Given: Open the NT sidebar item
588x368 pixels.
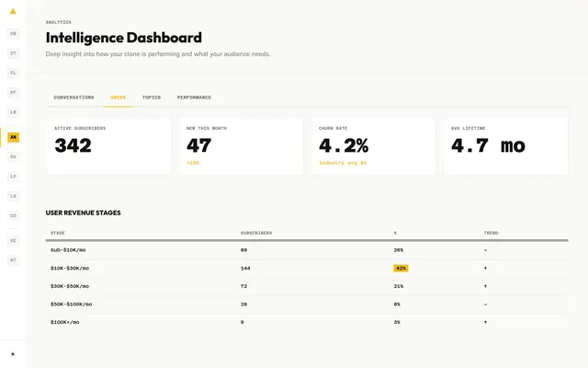Looking at the screenshot, I should [13, 259].
